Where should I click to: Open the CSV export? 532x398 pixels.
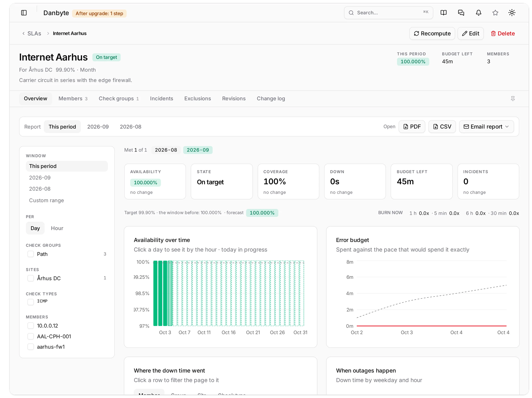pos(442,127)
